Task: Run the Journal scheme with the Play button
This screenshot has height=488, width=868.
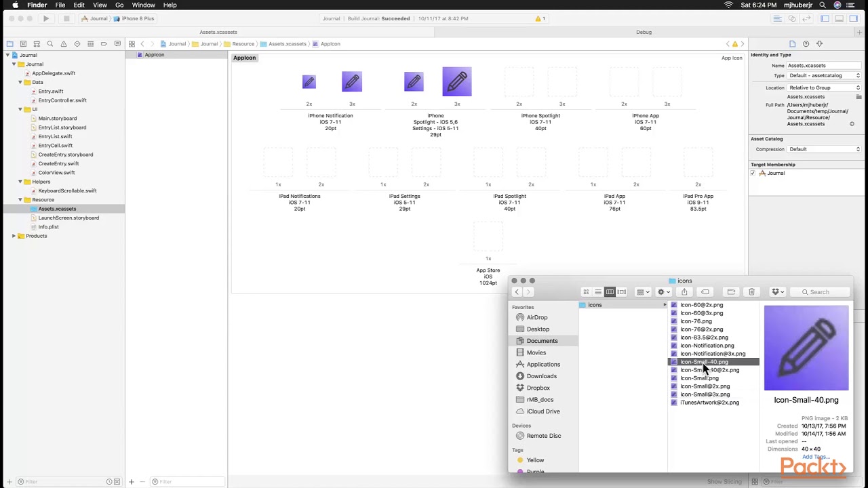Action: click(x=46, y=18)
